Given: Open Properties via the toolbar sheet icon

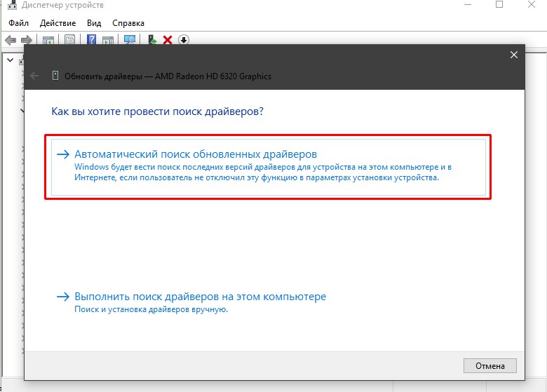Looking at the screenshot, I should [x=69, y=40].
